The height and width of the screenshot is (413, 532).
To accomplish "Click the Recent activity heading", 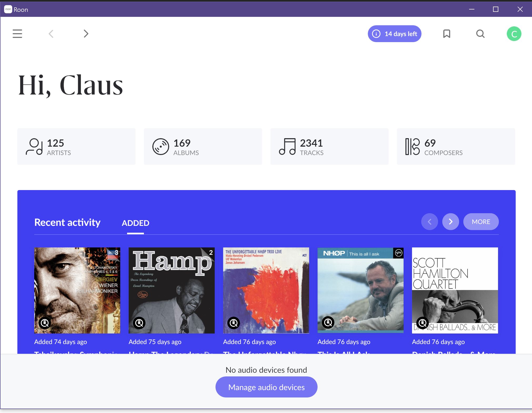I will tap(67, 223).
